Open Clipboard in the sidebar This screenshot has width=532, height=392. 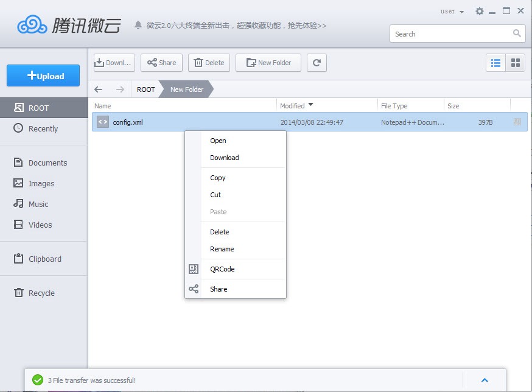coord(44,259)
